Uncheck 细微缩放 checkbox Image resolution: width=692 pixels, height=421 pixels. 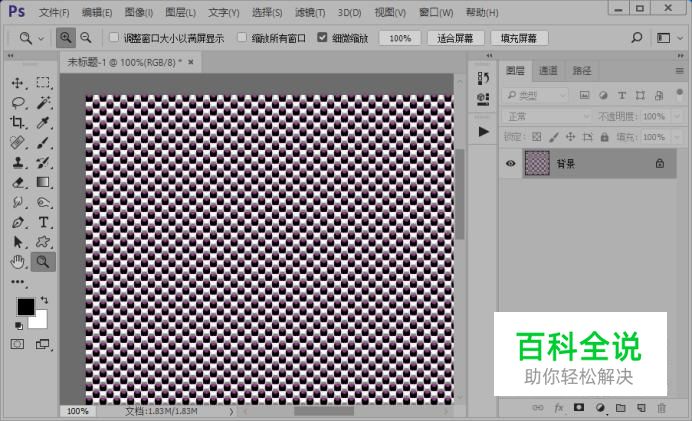[x=322, y=38]
